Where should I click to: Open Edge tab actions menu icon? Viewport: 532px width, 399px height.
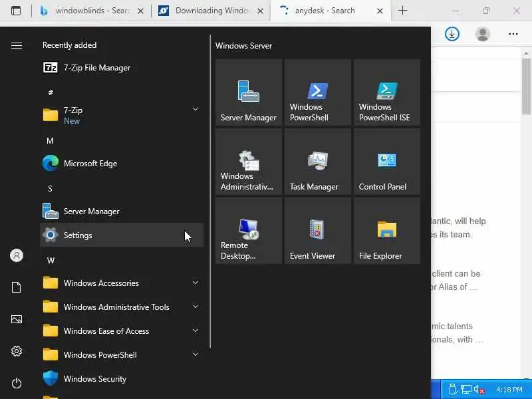[16, 11]
